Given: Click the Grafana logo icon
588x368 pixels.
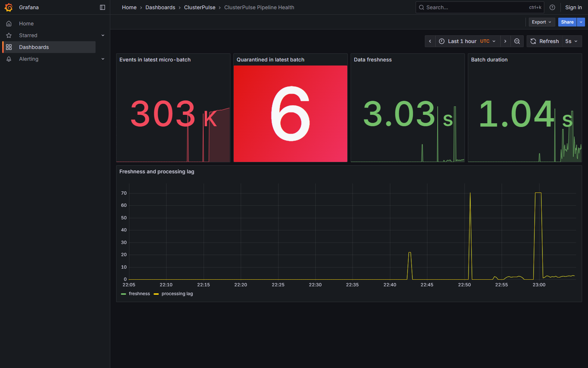Looking at the screenshot, I should click(x=9, y=7).
